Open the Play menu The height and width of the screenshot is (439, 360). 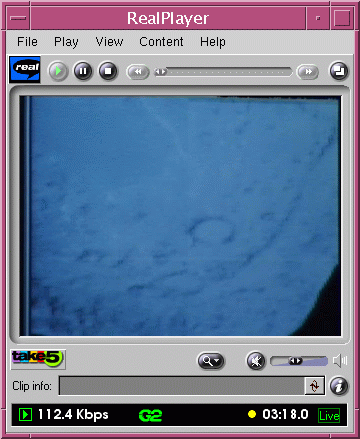(66, 42)
